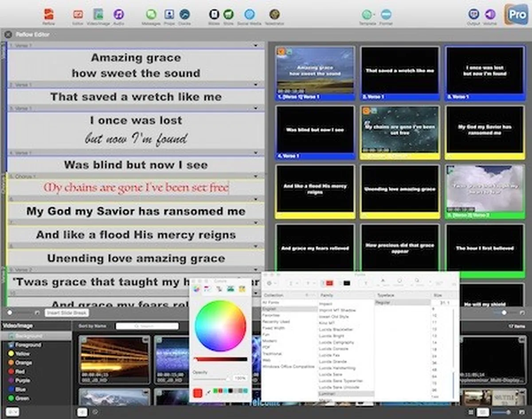Screen dimensions: 532x419
Task: Show the Video/Image bin from toolbar
Action: click(x=98, y=15)
